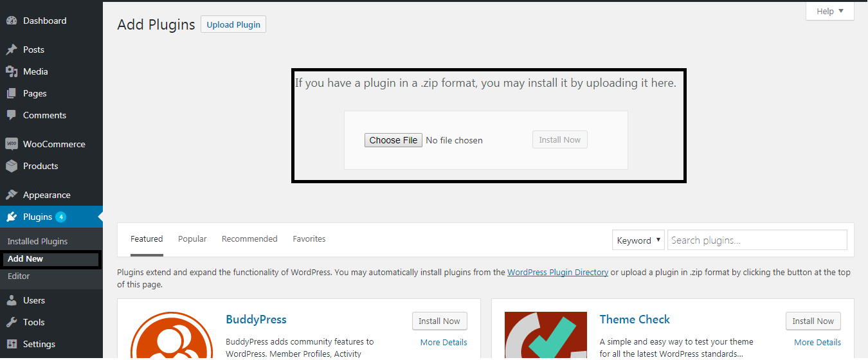868x360 pixels.
Task: Click the Posts pushpin icon
Action: [12, 50]
